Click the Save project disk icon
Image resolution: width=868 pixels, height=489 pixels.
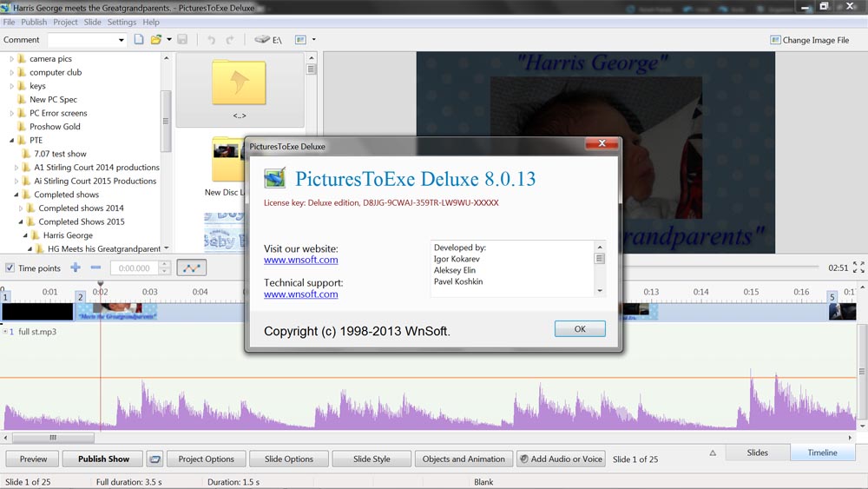[182, 39]
